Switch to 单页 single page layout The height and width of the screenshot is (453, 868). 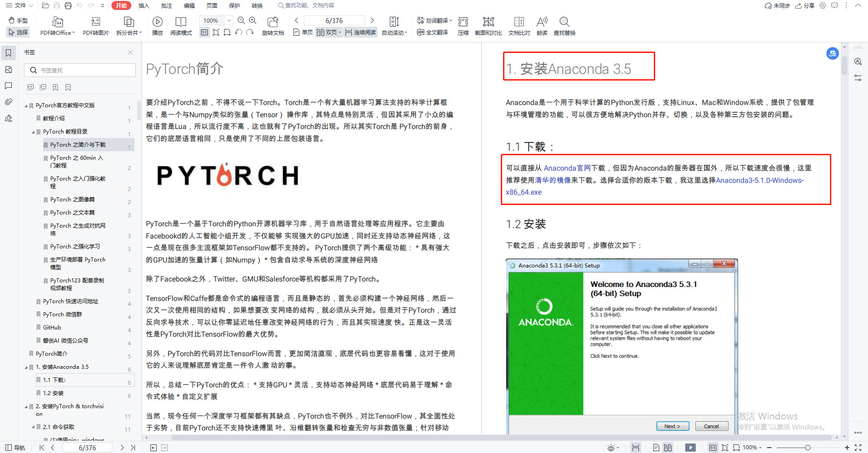tap(303, 32)
